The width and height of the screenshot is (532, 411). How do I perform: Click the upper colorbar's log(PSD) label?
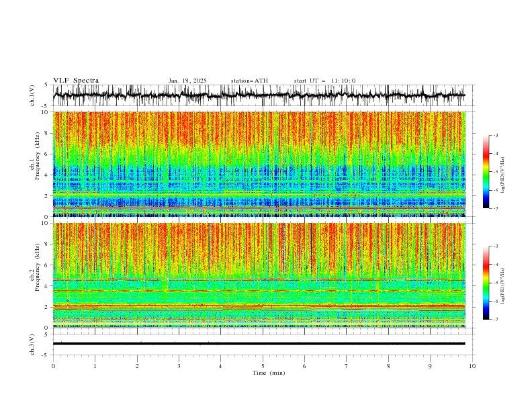502,175
